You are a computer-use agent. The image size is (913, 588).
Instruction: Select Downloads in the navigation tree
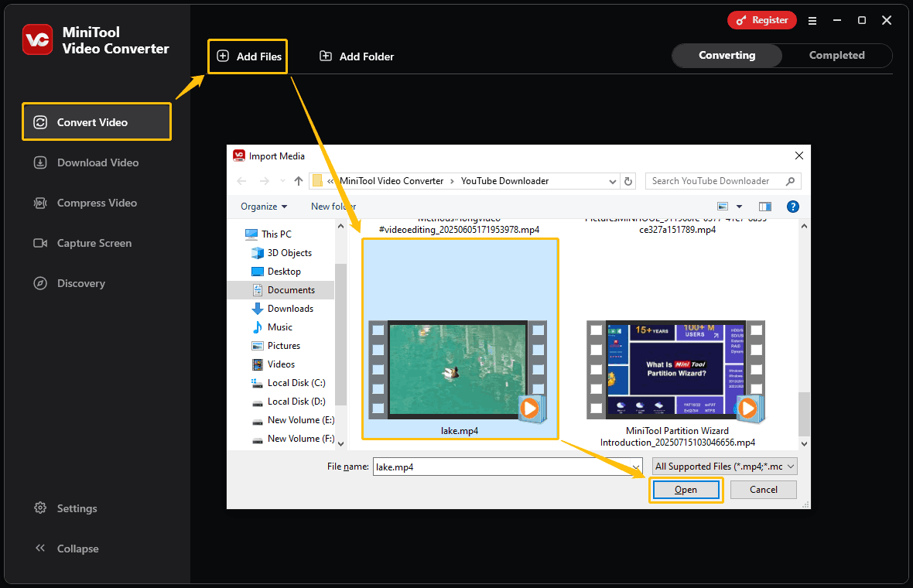pyautogui.click(x=282, y=309)
